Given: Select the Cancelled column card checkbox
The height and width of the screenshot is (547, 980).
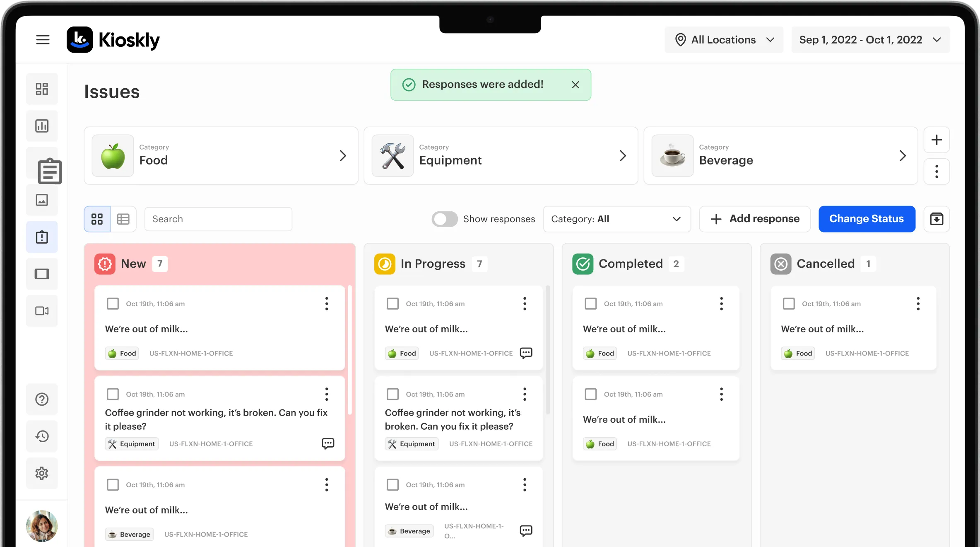Looking at the screenshot, I should click(789, 304).
